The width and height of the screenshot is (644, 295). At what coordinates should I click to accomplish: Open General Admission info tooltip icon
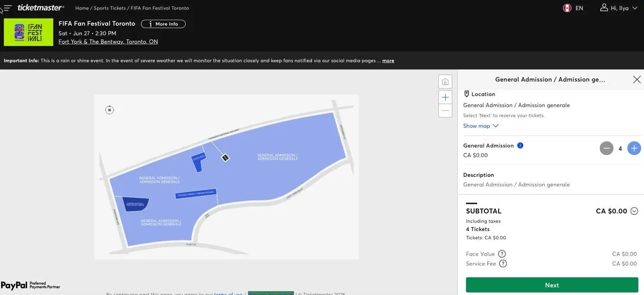coord(520,145)
